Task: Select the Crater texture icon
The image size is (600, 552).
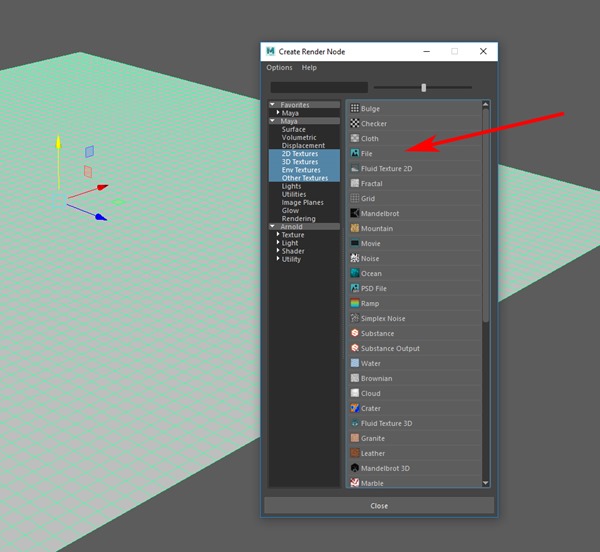Action: 355,408
